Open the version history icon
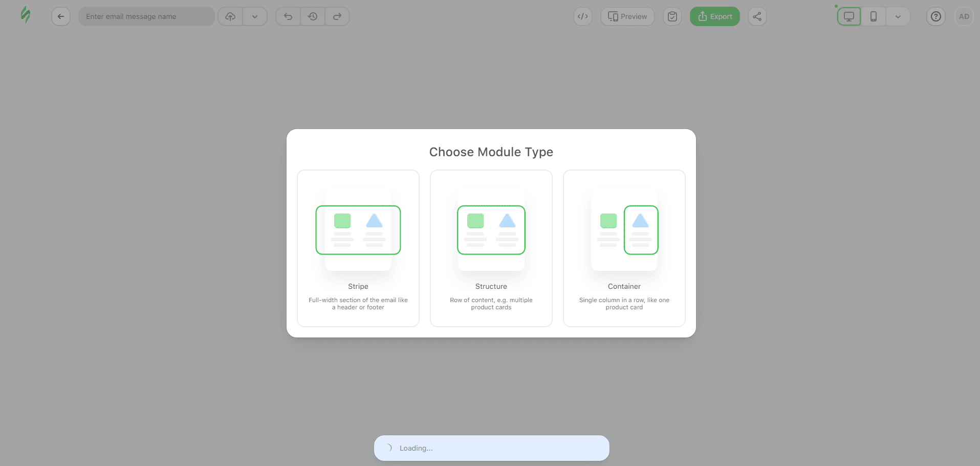Screen dimensions: 980x466 [313, 16]
